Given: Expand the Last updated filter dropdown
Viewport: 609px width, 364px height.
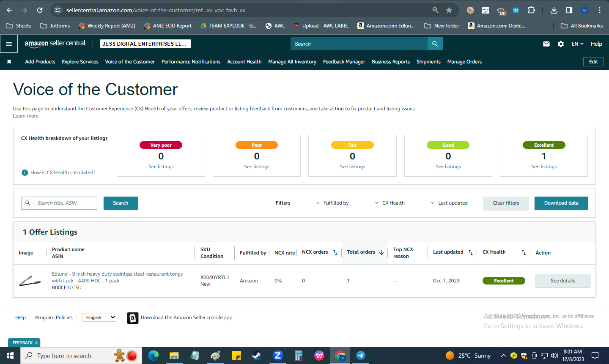Looking at the screenshot, I should coord(449,203).
